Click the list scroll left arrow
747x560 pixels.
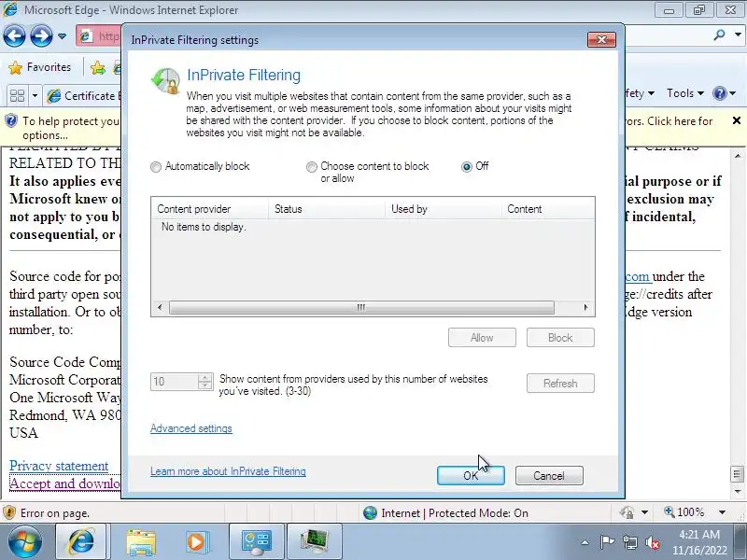pyautogui.click(x=160, y=307)
